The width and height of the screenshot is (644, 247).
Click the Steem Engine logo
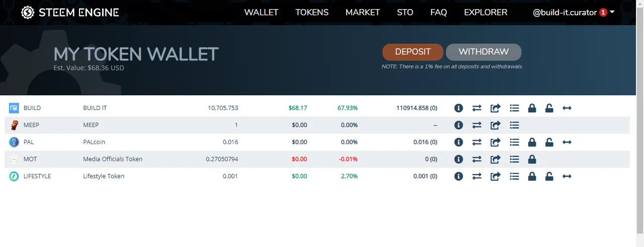point(70,12)
